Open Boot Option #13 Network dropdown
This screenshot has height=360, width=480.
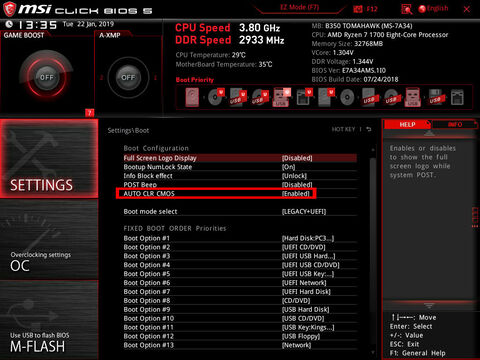[296, 345]
